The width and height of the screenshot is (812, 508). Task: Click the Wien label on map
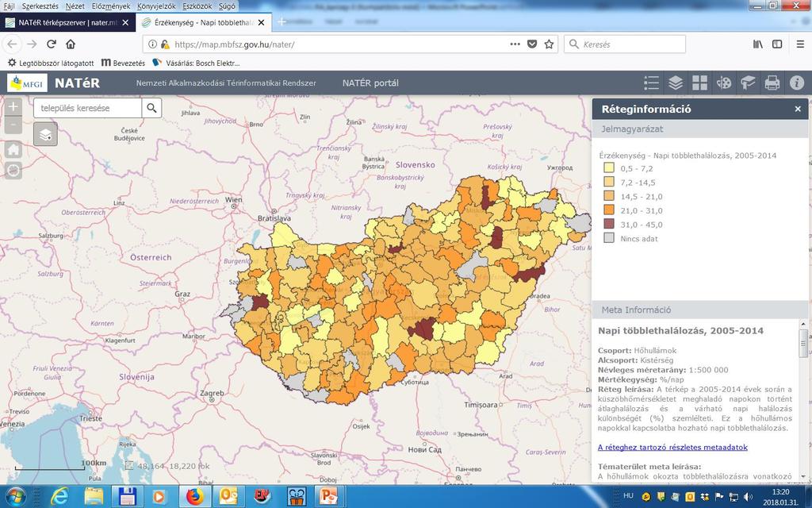point(234,199)
